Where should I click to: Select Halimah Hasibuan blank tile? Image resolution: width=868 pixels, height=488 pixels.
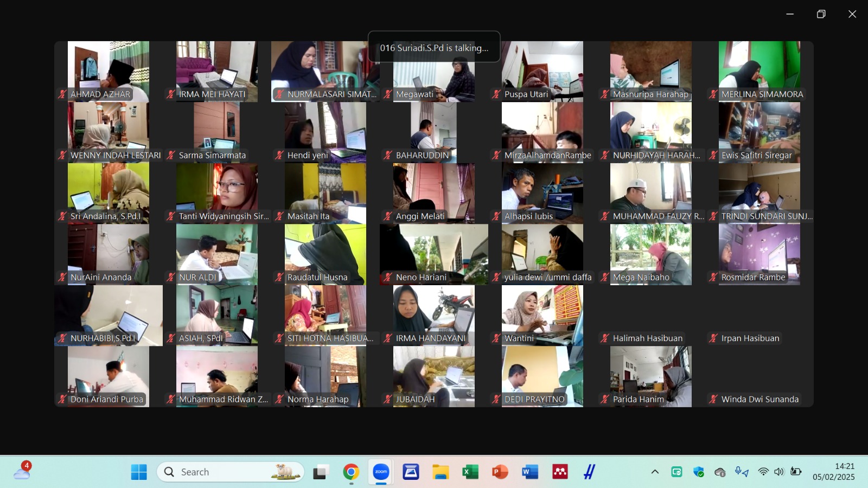coord(651,316)
